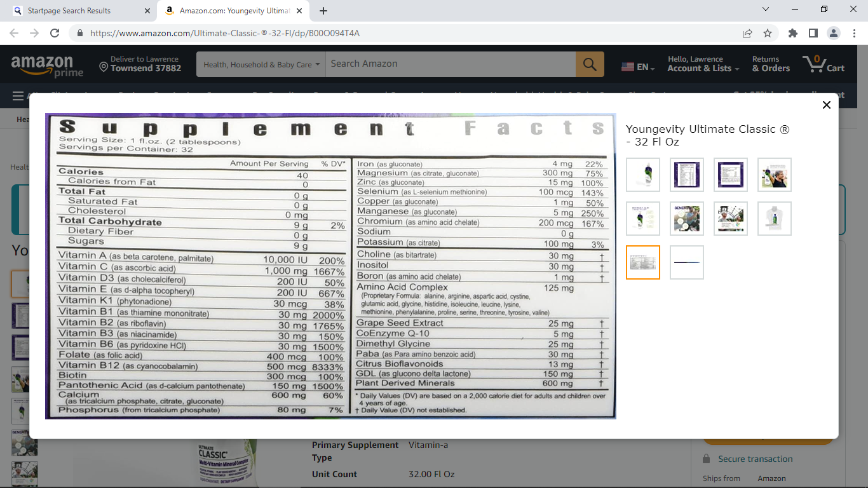
Task: Open the tall supplement facts label thumbnail
Action: click(686, 175)
